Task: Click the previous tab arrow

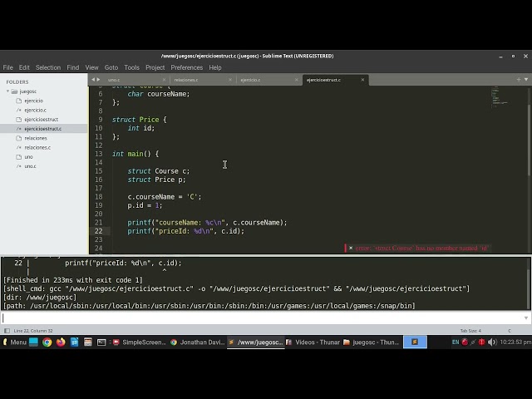Action: [93, 80]
